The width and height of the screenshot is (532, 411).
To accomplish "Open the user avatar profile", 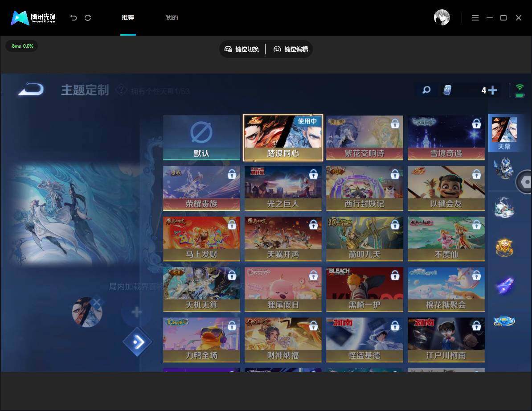I will [x=442, y=17].
